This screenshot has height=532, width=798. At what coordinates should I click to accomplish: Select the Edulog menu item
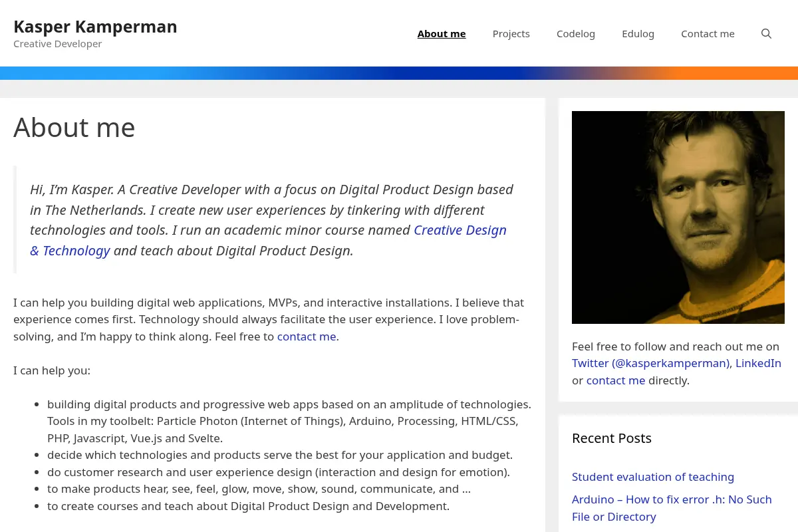(638, 34)
